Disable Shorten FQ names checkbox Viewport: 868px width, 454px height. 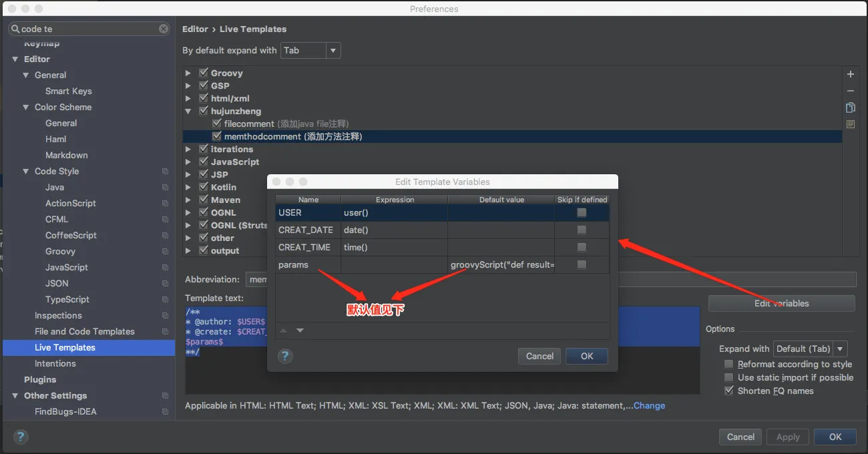pos(729,391)
